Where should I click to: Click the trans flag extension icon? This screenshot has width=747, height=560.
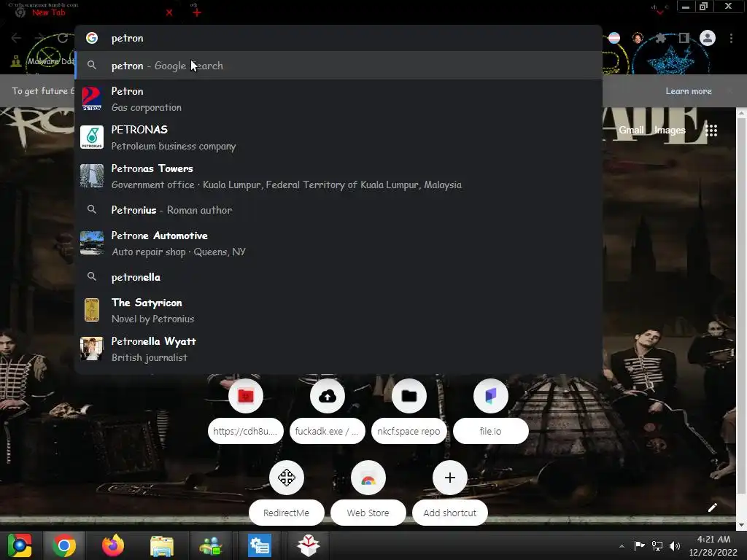(614, 38)
